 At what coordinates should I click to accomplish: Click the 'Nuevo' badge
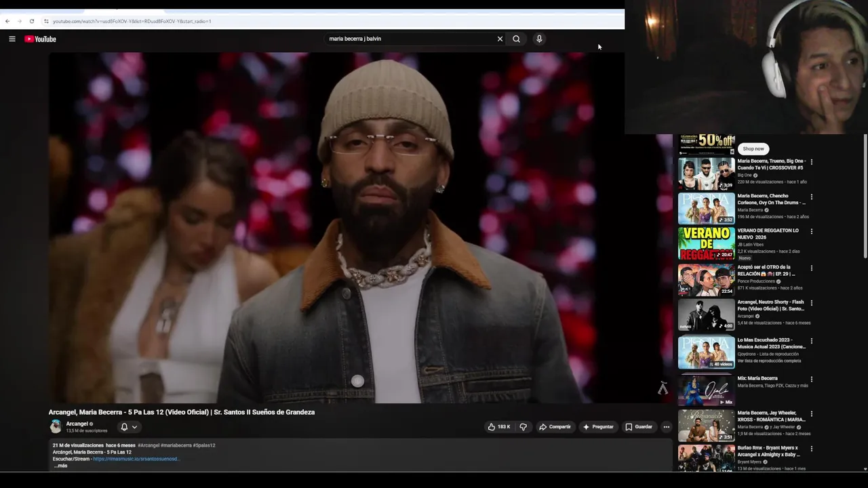coord(745,258)
